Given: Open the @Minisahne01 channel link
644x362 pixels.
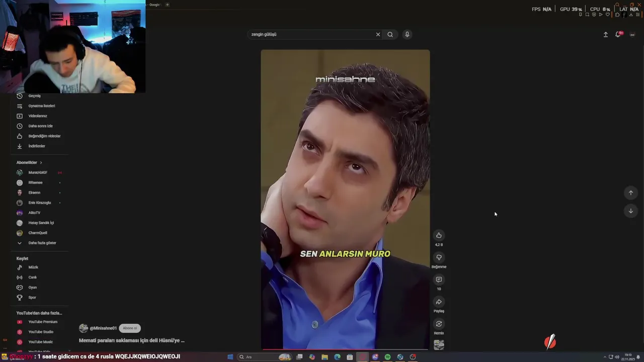Looking at the screenshot, I should (103, 328).
